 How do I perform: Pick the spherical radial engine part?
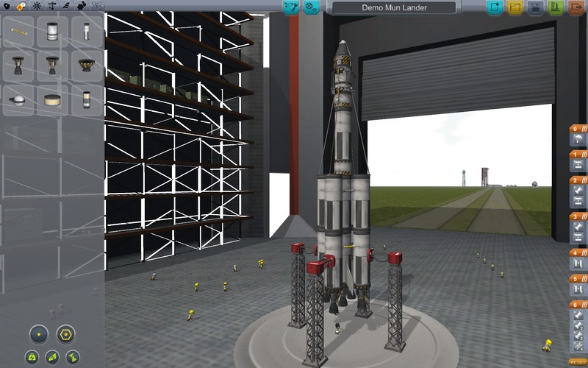click(x=18, y=100)
